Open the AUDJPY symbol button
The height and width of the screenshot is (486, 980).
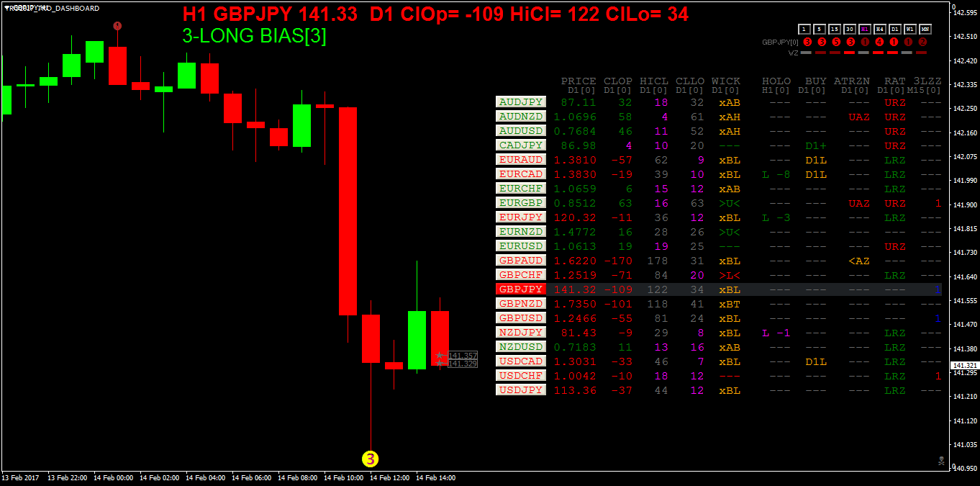tap(521, 102)
